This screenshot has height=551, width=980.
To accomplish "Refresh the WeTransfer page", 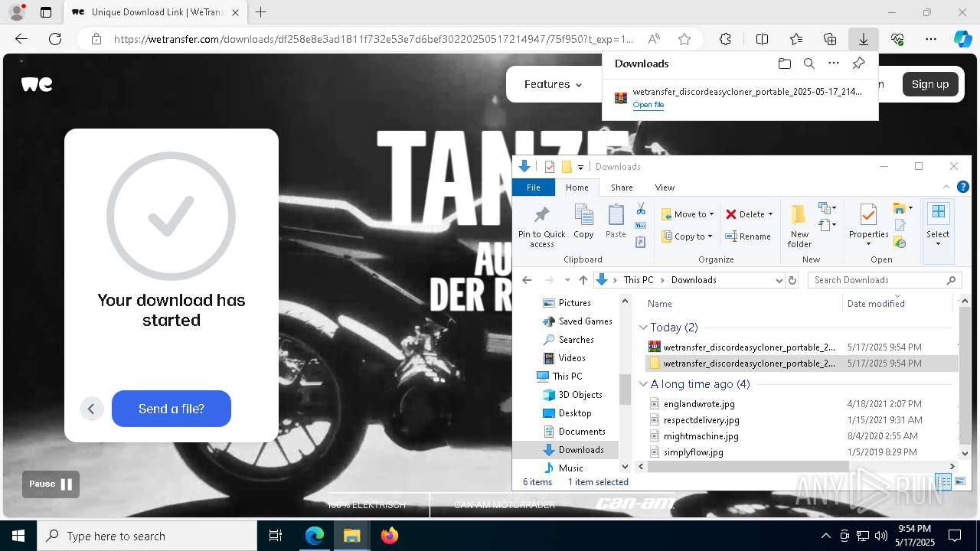I will coord(55,39).
